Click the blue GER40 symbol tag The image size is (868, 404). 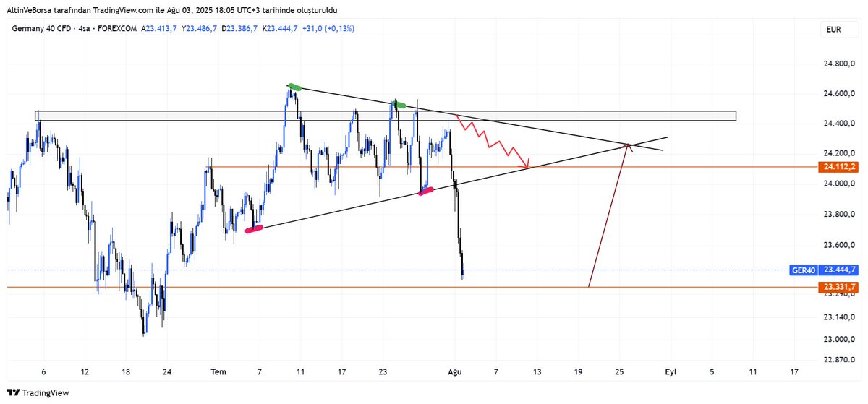coord(804,270)
